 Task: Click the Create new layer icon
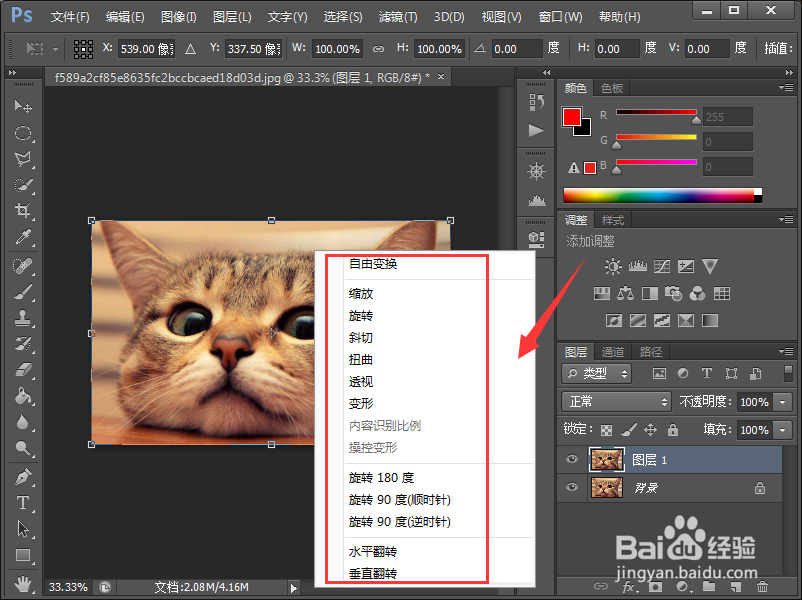tap(734, 587)
